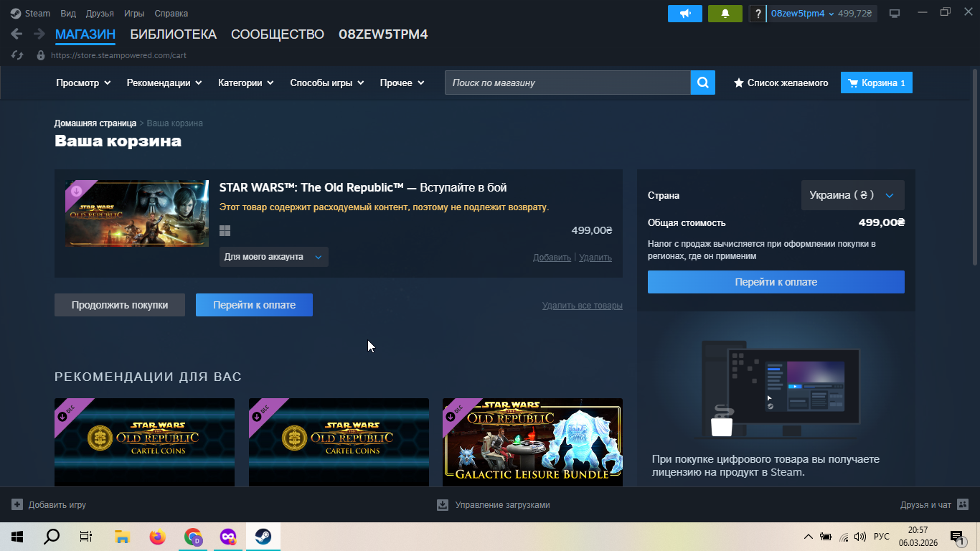Open the Украина country selector
Viewport: 980px width, 551px height.
click(x=852, y=195)
